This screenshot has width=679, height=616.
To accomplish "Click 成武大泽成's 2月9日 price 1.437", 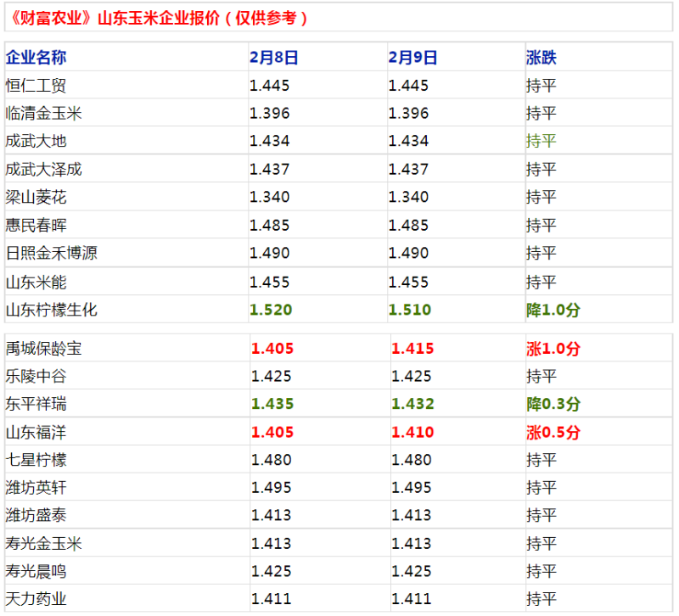I will (408, 169).
